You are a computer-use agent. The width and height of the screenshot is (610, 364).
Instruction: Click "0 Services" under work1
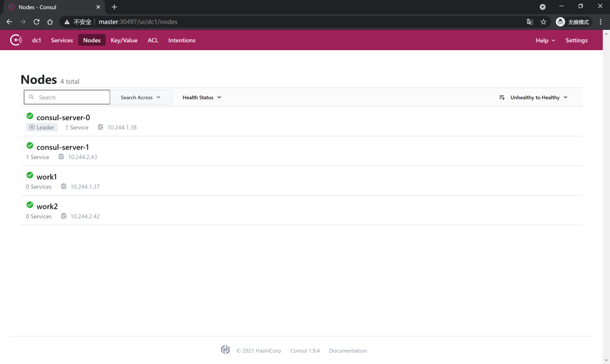click(38, 187)
